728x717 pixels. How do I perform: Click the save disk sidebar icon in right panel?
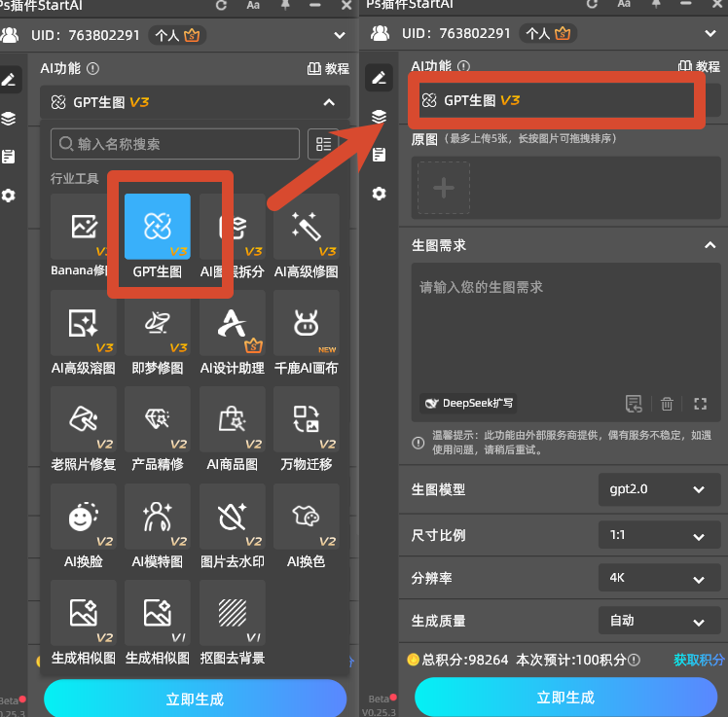click(x=379, y=155)
